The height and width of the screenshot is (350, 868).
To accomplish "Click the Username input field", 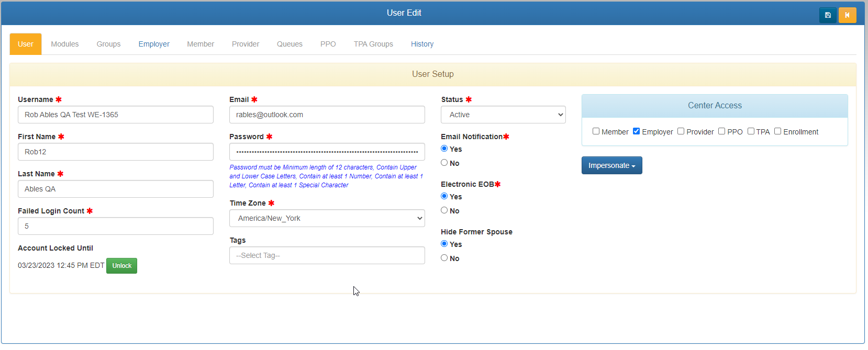I will pos(115,115).
